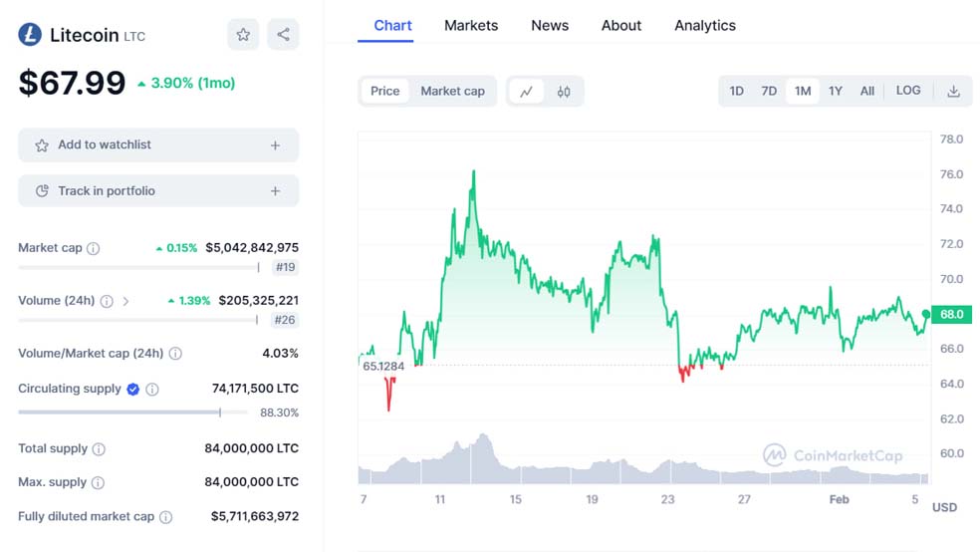980x552 pixels.
Task: Click info icon next to Market cap
Action: 94,248
